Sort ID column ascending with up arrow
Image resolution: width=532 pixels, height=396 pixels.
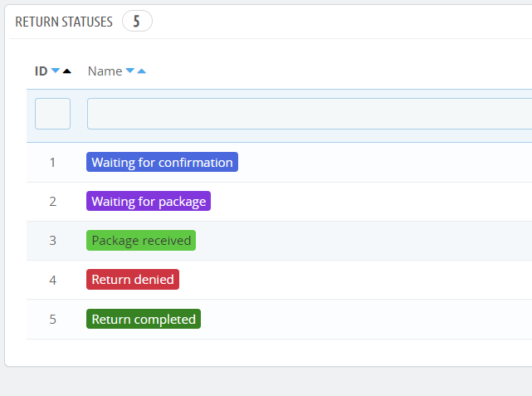tap(67, 71)
